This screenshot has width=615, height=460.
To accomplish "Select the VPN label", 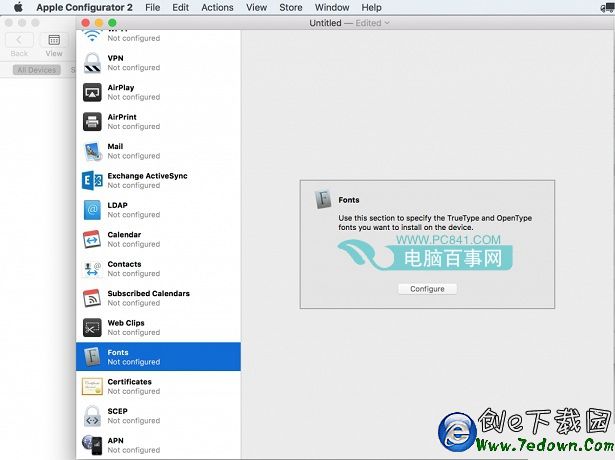I will [x=115, y=58].
